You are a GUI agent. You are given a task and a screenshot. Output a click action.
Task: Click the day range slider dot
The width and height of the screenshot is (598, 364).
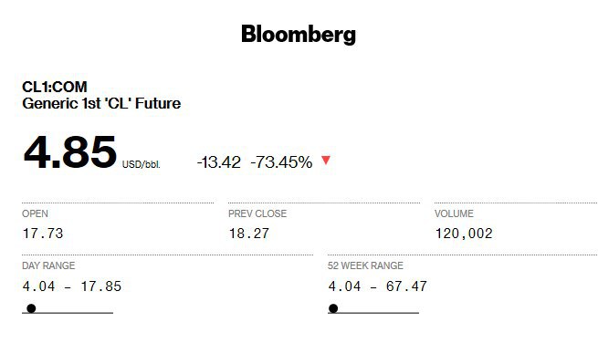click(31, 308)
